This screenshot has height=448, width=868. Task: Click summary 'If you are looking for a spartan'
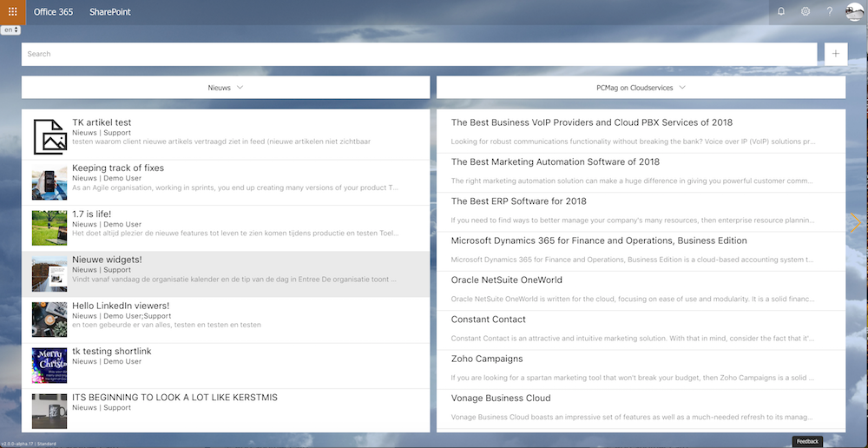pyautogui.click(x=633, y=379)
